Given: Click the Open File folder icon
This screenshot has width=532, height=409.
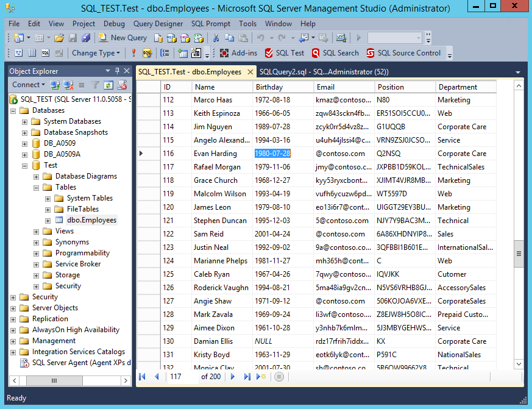Looking at the screenshot, I should coord(59,38).
